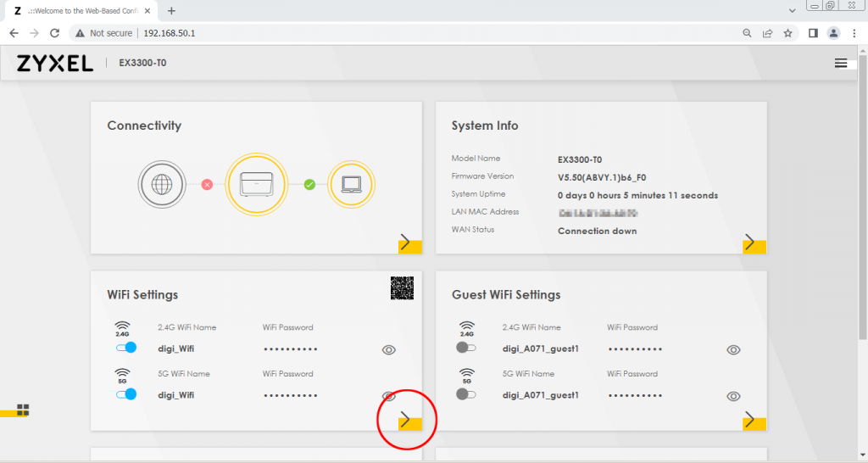Screen dimensions: 868x463
Task: Click the laptop client icon in Connectivity
Action: click(x=352, y=184)
